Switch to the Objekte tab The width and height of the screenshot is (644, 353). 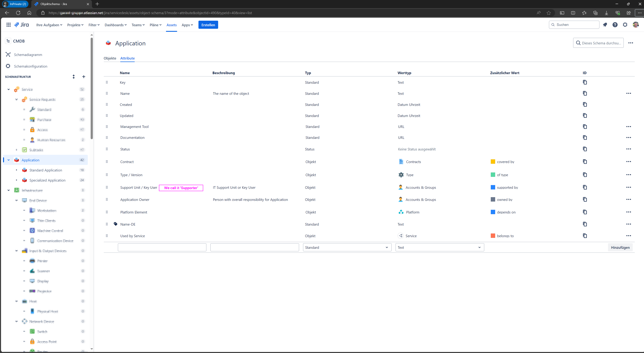coord(110,58)
